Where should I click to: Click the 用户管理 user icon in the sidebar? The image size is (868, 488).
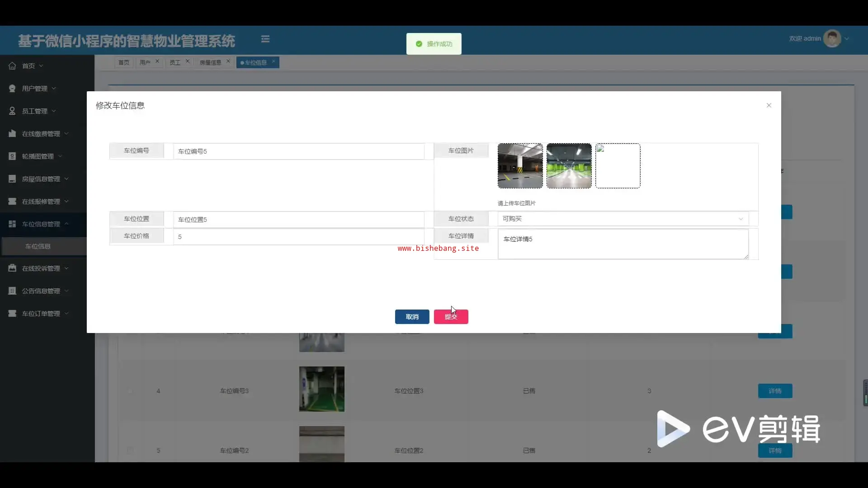pyautogui.click(x=12, y=89)
